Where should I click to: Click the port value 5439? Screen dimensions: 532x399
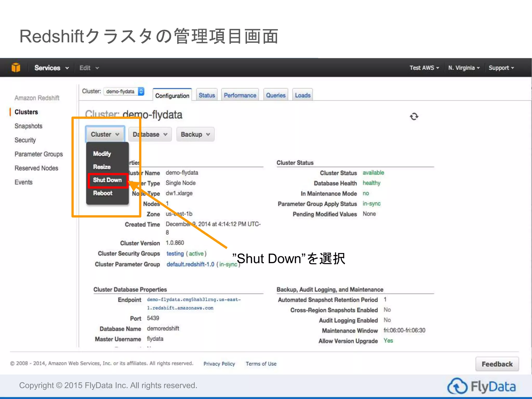(x=153, y=318)
